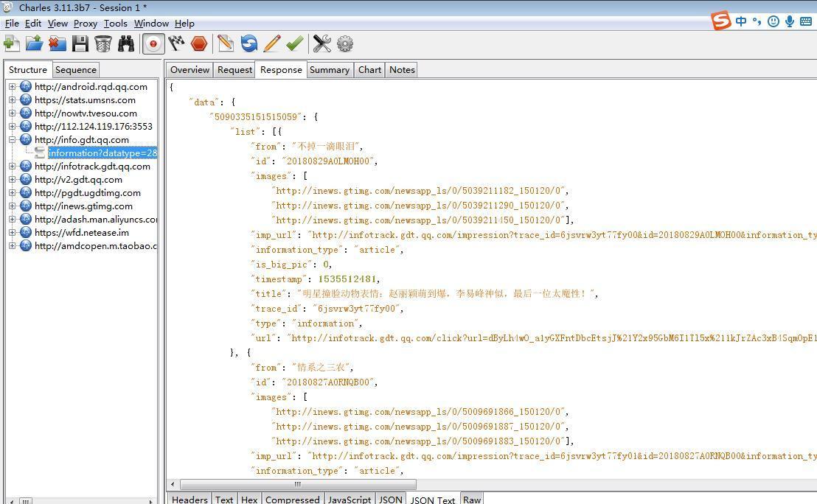The height and width of the screenshot is (504, 817).
Task: Open the IME emoji face icon
Action: click(773, 21)
